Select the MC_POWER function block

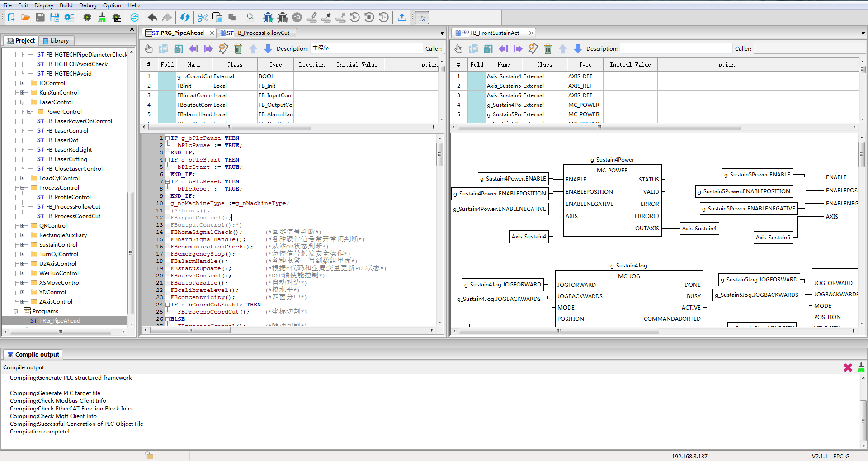click(x=613, y=200)
